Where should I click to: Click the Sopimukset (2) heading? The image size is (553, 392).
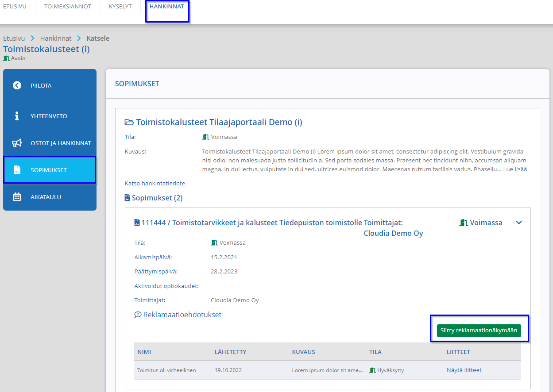click(x=157, y=198)
